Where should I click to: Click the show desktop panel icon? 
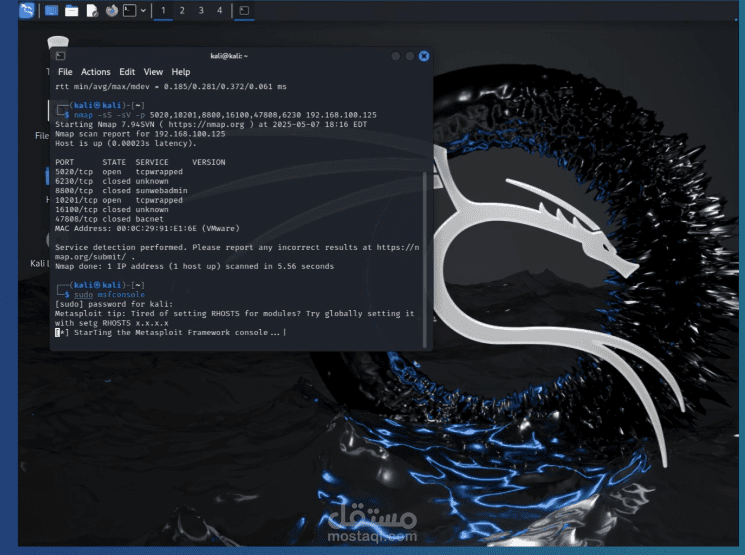click(51, 10)
